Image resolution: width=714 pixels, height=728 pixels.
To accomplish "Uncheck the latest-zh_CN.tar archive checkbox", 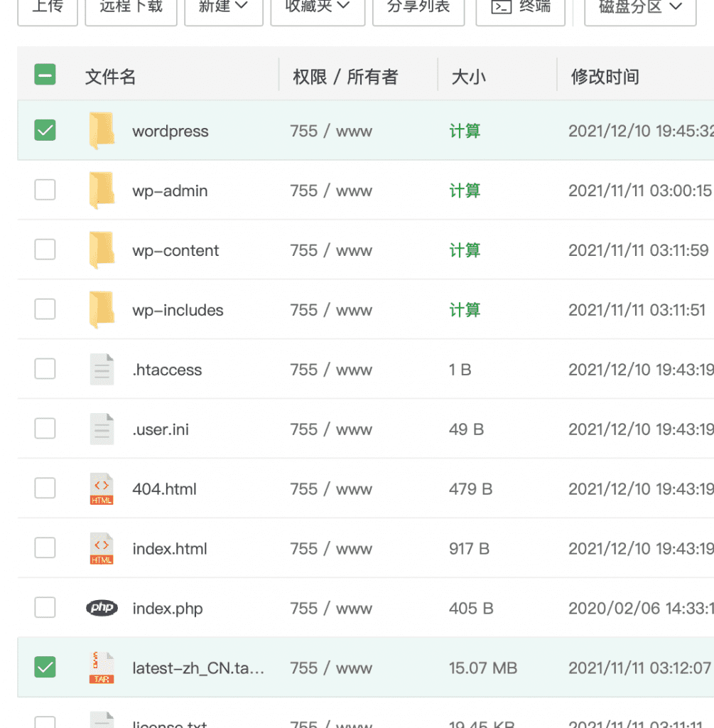I will (x=45, y=667).
